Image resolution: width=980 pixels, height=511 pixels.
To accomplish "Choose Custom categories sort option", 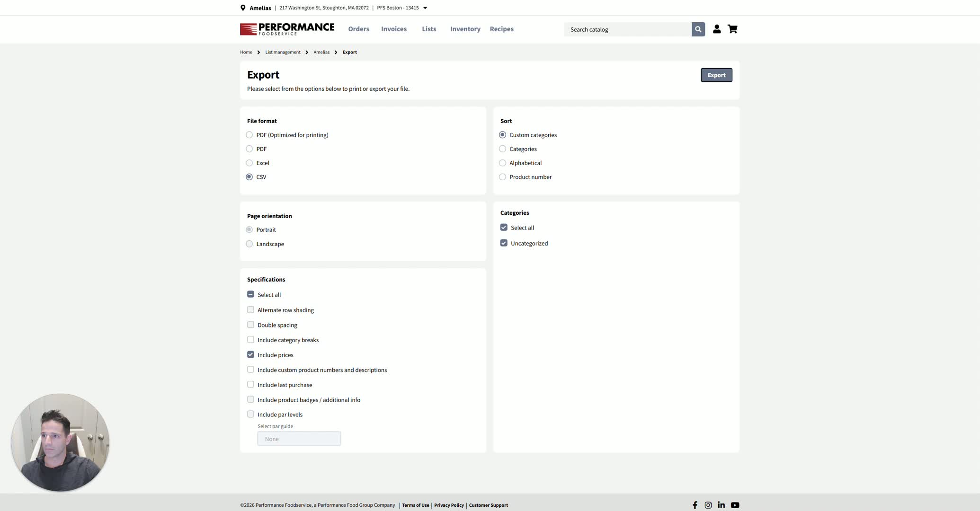I will click(x=502, y=135).
